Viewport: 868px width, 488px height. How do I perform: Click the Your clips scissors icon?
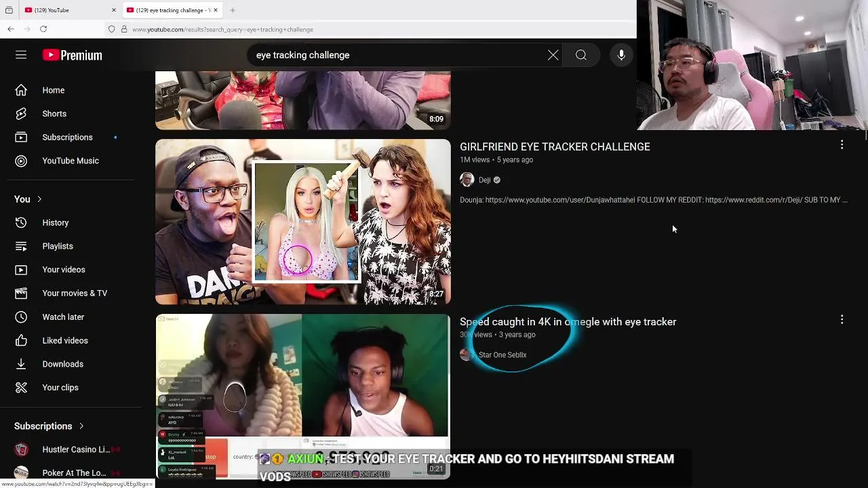point(21,388)
